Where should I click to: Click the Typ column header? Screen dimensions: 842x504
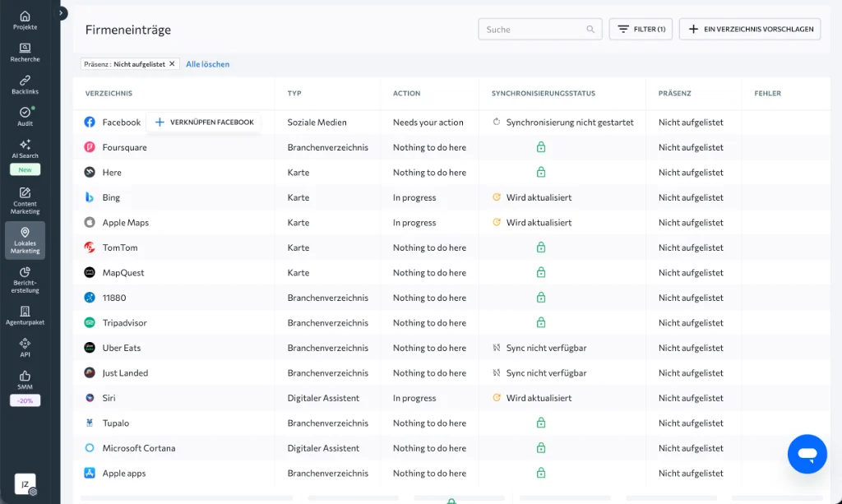(294, 94)
